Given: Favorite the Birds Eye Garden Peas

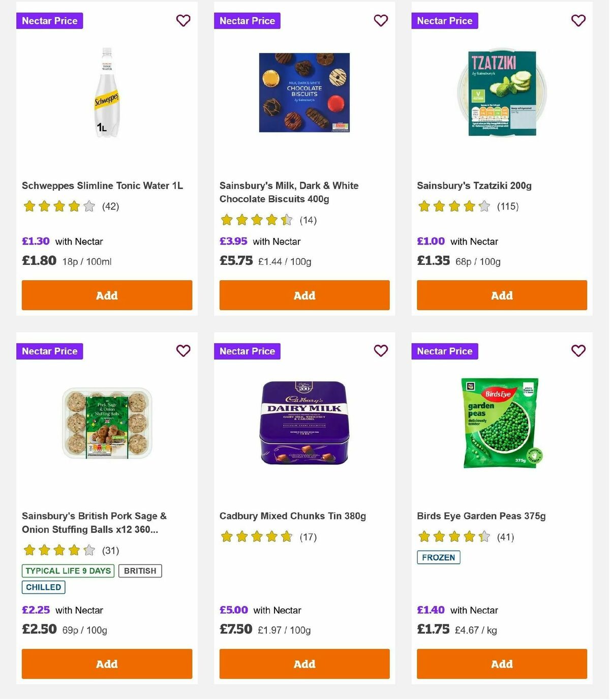Looking at the screenshot, I should 578,351.
